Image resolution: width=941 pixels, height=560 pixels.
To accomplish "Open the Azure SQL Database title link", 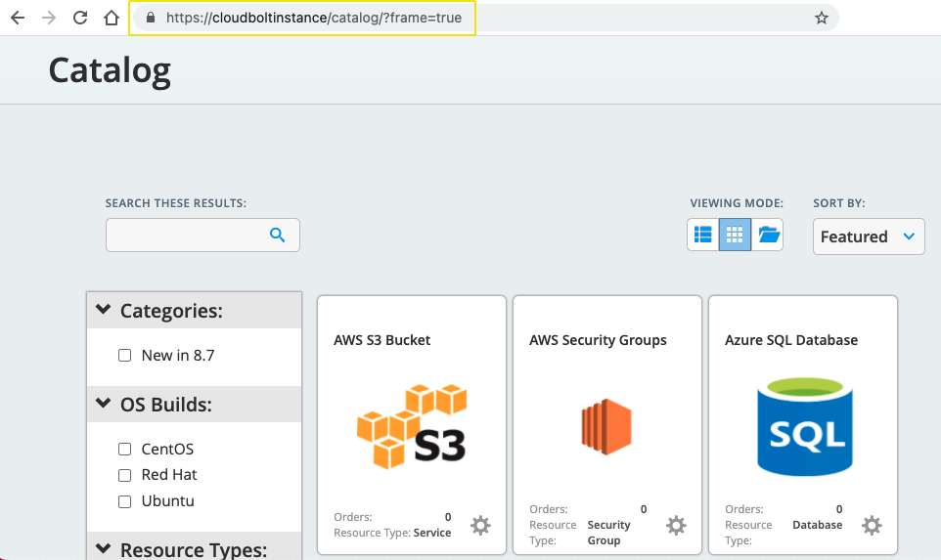I will [790, 340].
